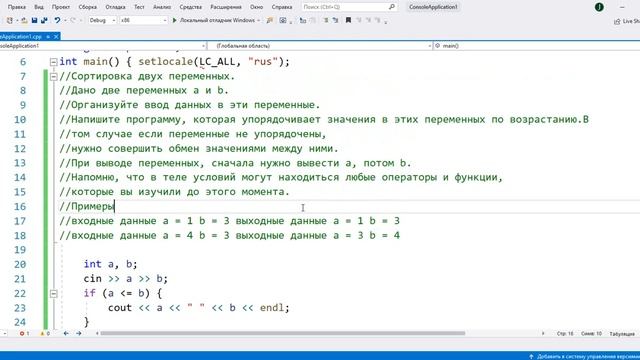
Task: Click the uncomment lines icon
Action: [x=335, y=20]
